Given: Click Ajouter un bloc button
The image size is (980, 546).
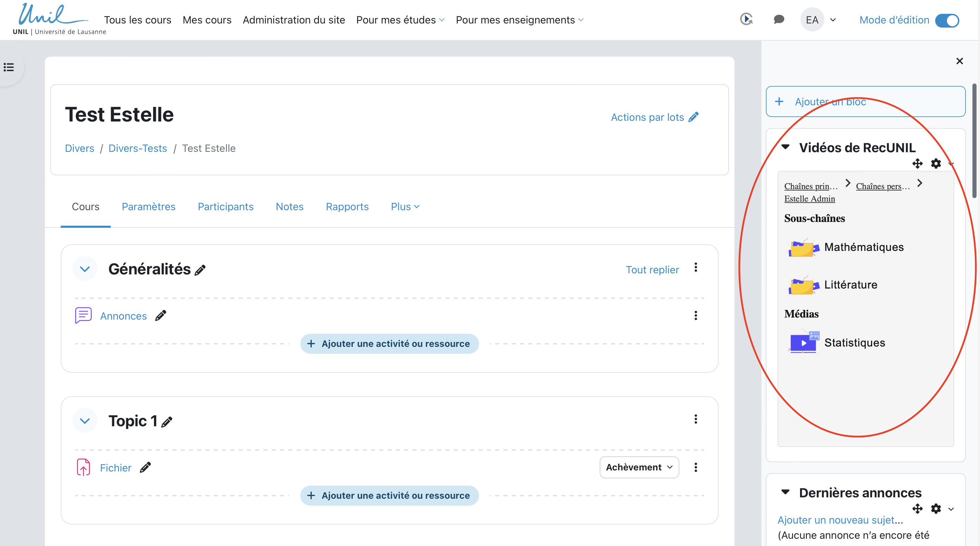Looking at the screenshot, I should click(865, 102).
